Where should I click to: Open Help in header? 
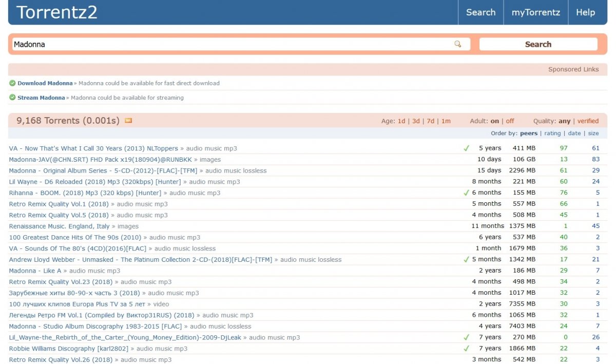coord(585,12)
